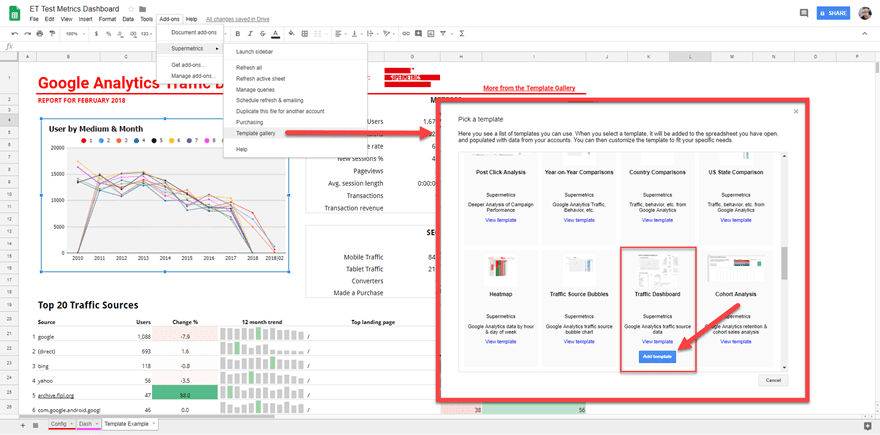Click the Insert comment icon

pyautogui.click(x=418, y=34)
